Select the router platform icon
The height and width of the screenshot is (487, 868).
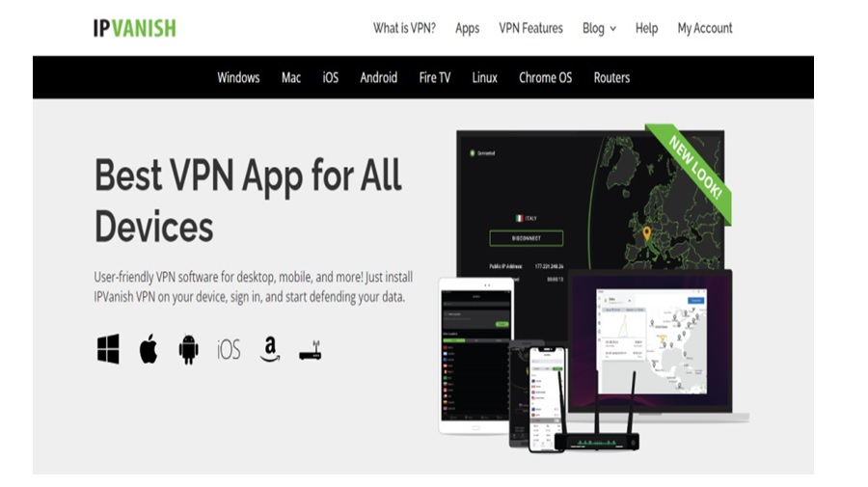pyautogui.click(x=310, y=350)
